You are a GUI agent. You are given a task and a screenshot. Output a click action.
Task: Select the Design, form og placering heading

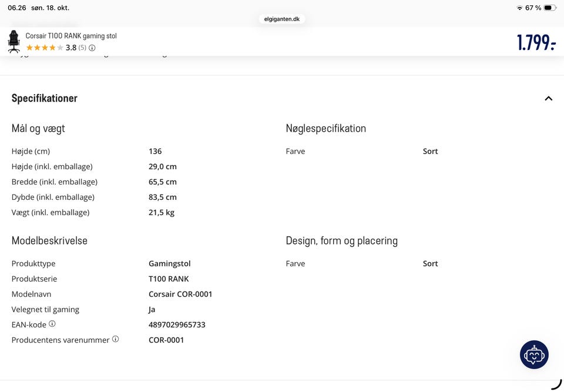pyautogui.click(x=342, y=241)
